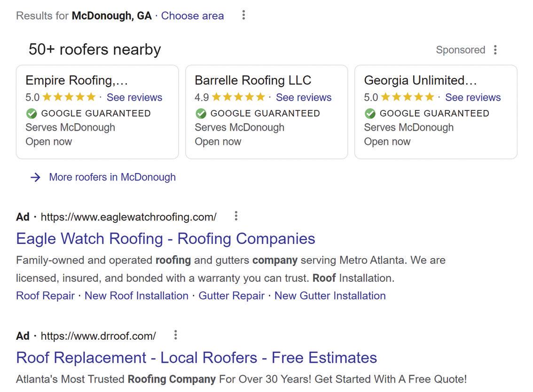Click Choose area link
The width and height of the screenshot is (533, 392).
pyautogui.click(x=192, y=16)
